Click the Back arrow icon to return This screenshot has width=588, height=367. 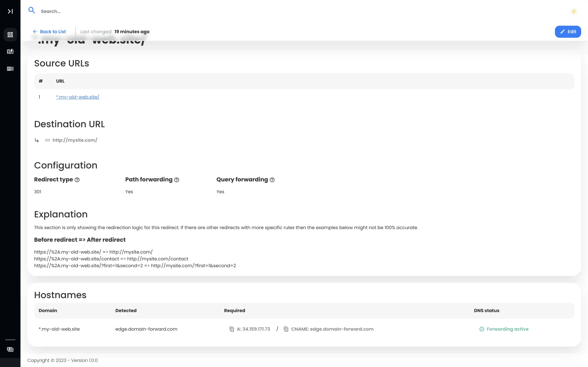click(35, 31)
